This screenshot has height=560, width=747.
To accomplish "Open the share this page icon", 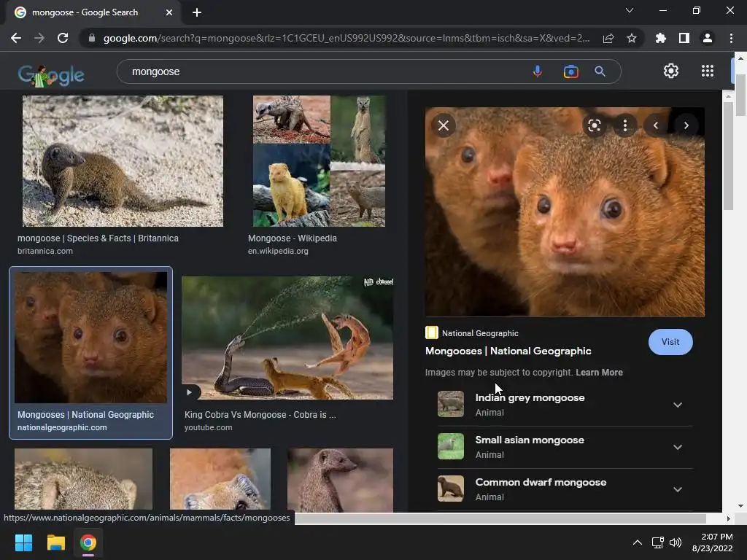I will 608,38.
